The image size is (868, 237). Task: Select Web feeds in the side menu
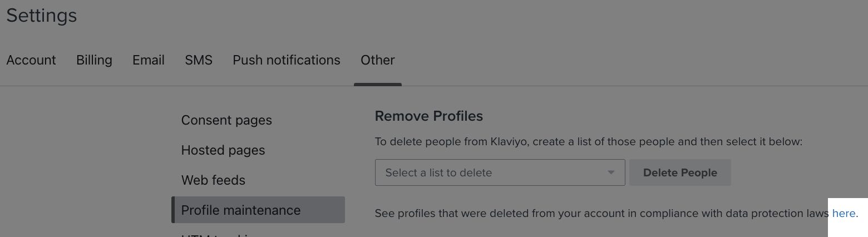coord(213,180)
